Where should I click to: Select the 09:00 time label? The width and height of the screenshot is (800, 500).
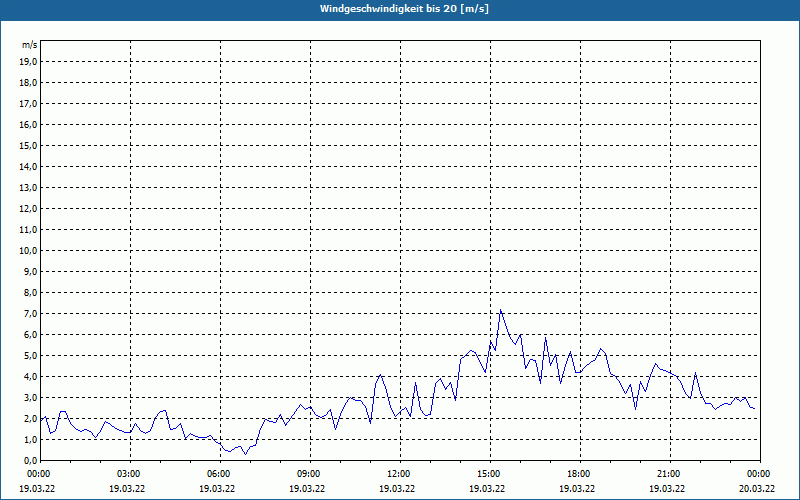[x=308, y=474]
